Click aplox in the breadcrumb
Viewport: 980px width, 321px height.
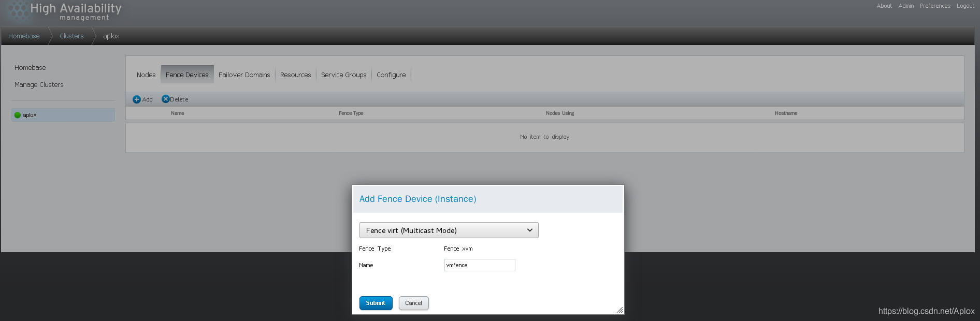click(111, 36)
